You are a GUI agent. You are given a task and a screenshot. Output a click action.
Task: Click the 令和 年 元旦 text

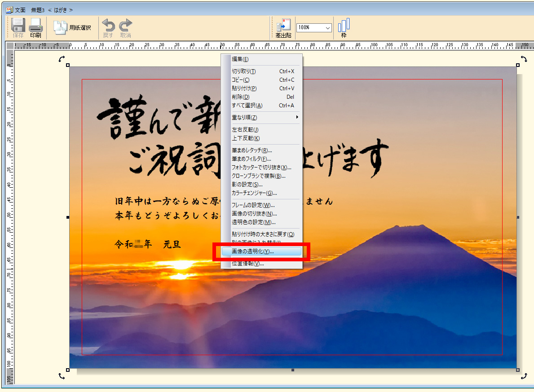pyautogui.click(x=147, y=244)
